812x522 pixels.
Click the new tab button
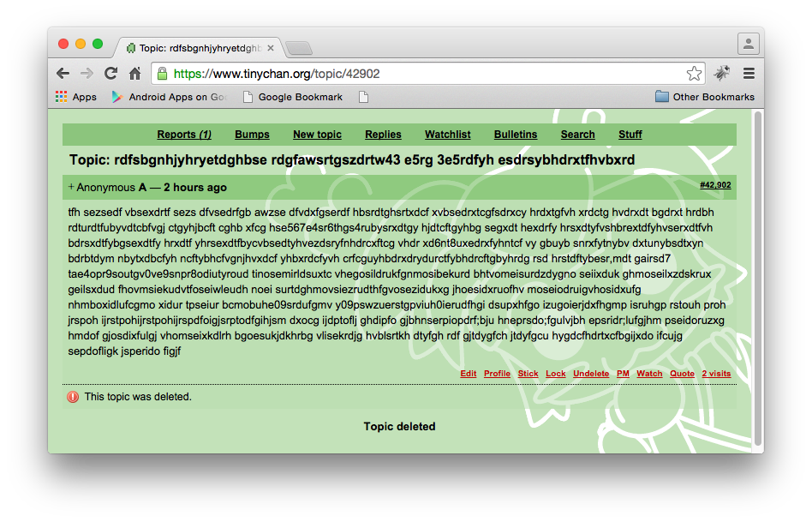tap(298, 48)
